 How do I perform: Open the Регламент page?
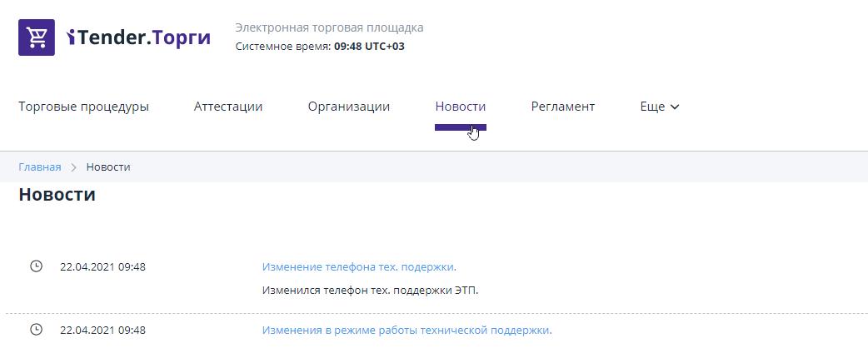[562, 107]
